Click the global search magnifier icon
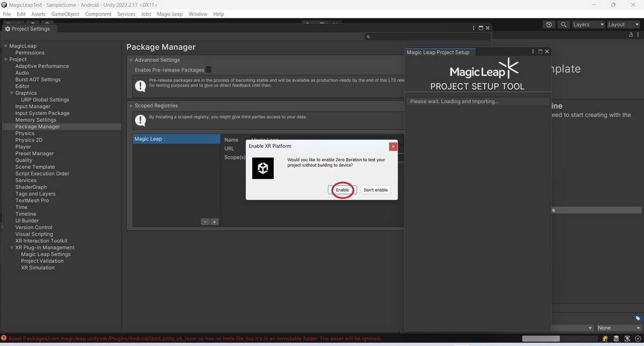Viewport: 644px width, 346px height. coord(563,25)
